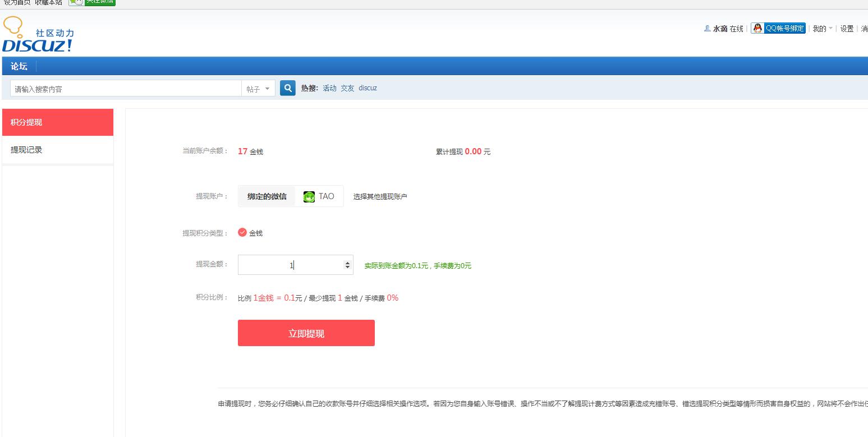Click the QQ penguin account binding icon

point(757,29)
